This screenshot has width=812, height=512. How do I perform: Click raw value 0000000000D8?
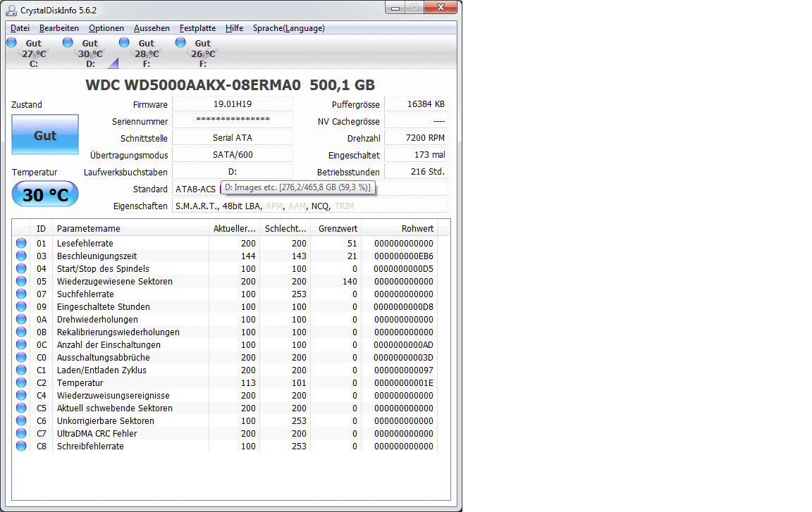coord(404,306)
